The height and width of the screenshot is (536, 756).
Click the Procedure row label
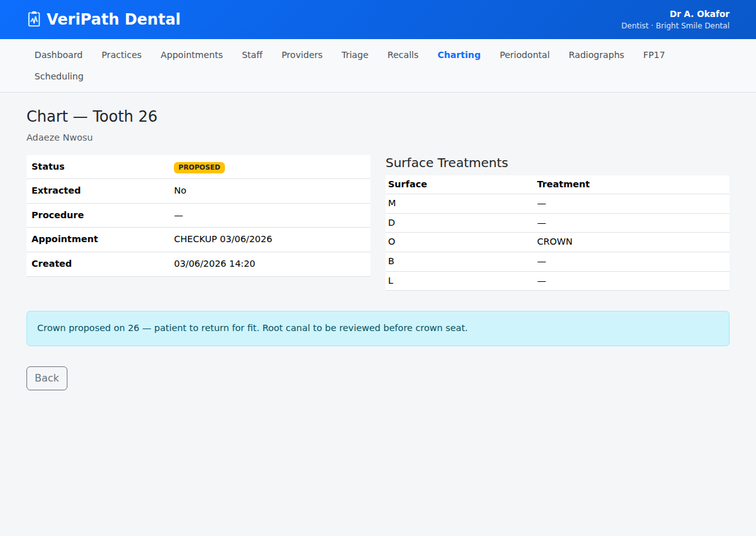57,215
